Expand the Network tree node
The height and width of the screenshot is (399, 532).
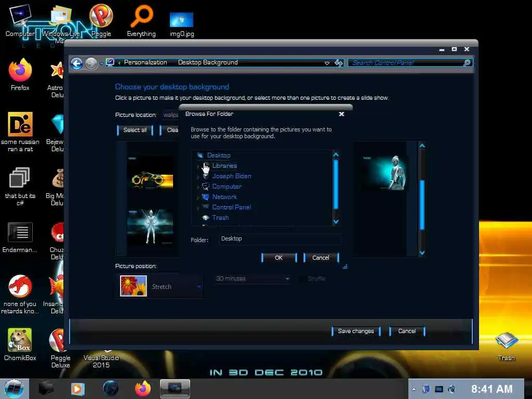tap(198, 197)
